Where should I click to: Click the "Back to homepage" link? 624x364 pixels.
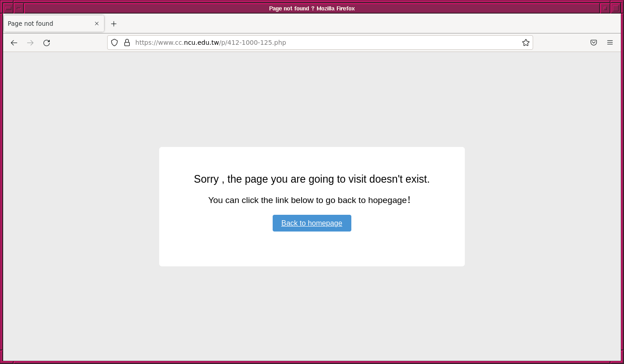click(312, 223)
